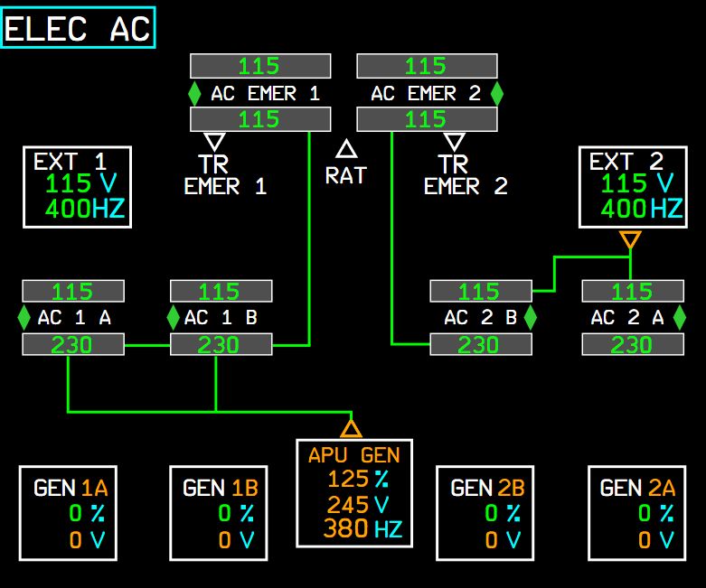Viewport: 706px width, 588px height.
Task: Click the TR EMER 1 downward triangle
Action: [214, 142]
